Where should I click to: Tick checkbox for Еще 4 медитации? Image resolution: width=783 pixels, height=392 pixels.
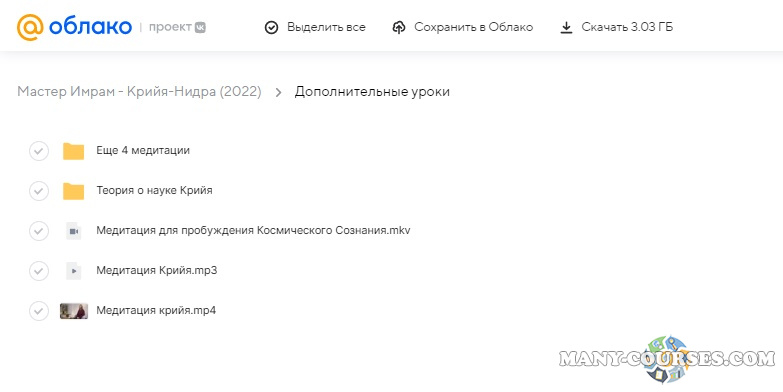(39, 151)
